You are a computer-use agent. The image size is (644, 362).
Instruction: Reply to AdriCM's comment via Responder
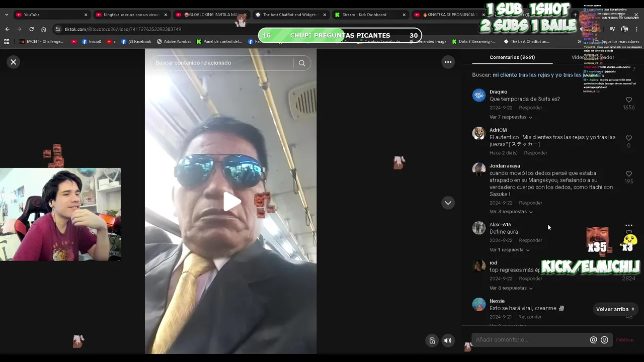tap(535, 153)
